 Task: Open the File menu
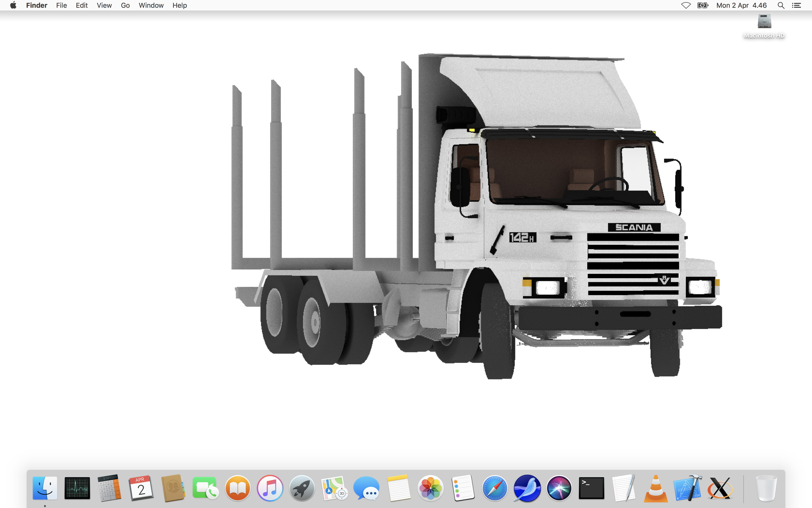coord(61,5)
